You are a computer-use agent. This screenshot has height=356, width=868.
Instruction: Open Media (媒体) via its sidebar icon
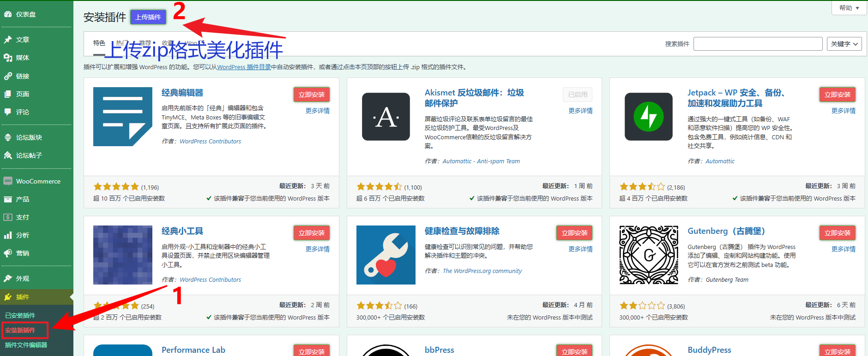point(8,58)
